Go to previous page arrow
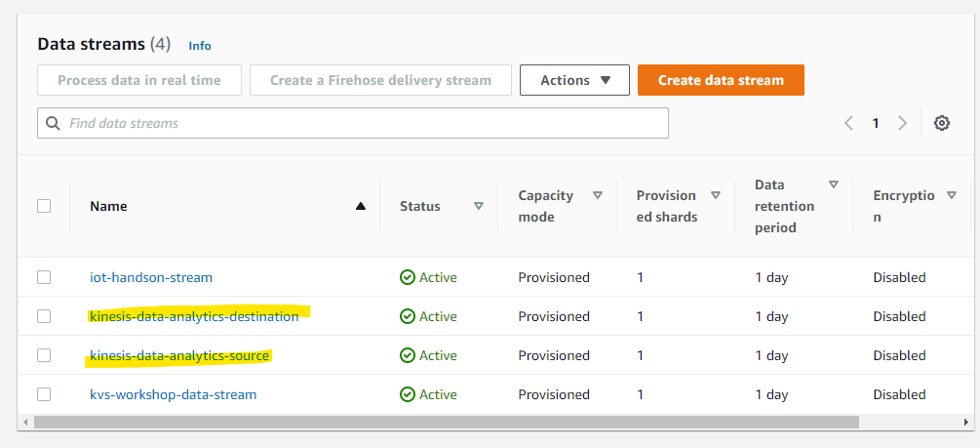Viewport: 980px width, 448px height. pyautogui.click(x=848, y=123)
